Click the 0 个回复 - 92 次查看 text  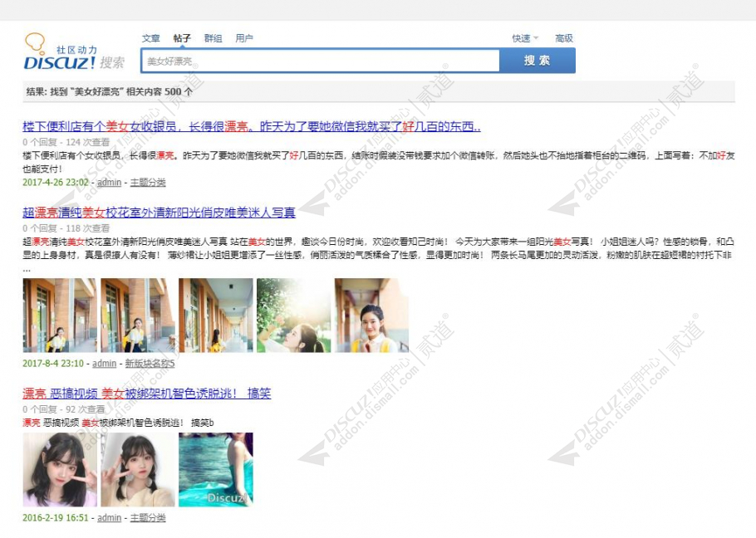click(64, 409)
